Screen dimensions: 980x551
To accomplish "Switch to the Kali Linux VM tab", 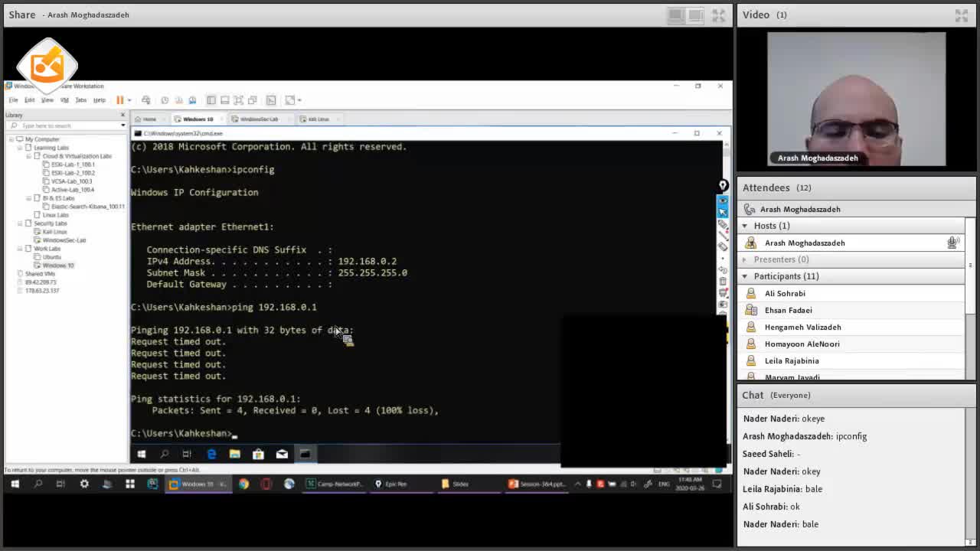I will tap(318, 119).
